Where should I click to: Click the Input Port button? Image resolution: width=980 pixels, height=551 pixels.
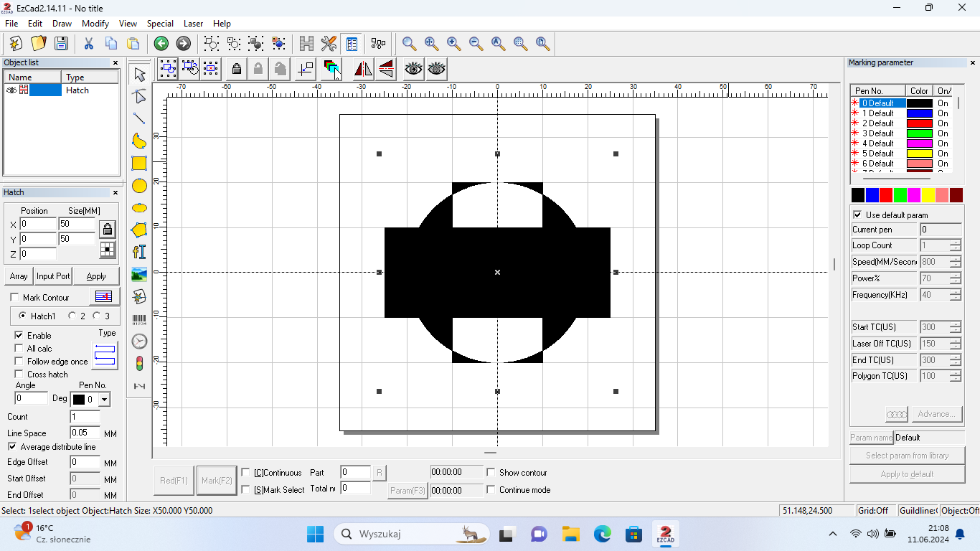53,276
